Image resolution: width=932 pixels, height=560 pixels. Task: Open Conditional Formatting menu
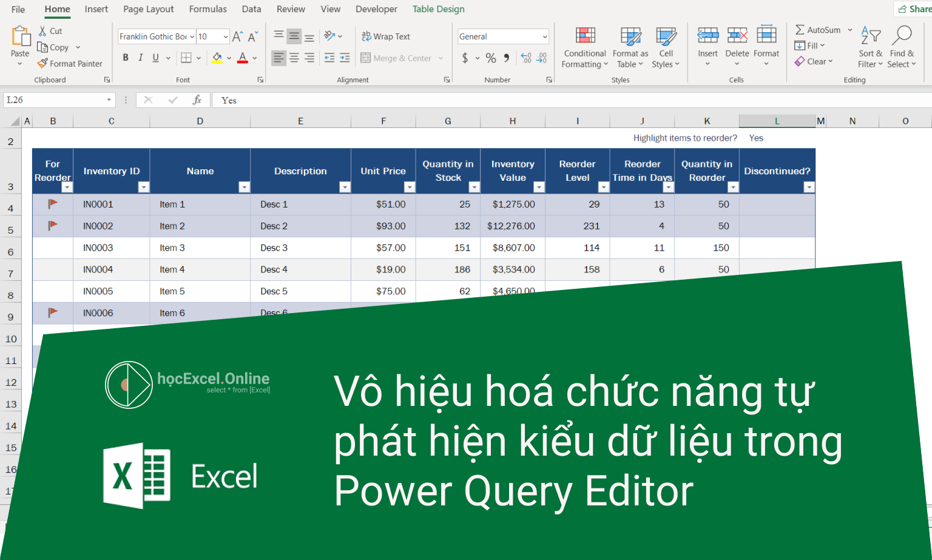click(x=585, y=47)
